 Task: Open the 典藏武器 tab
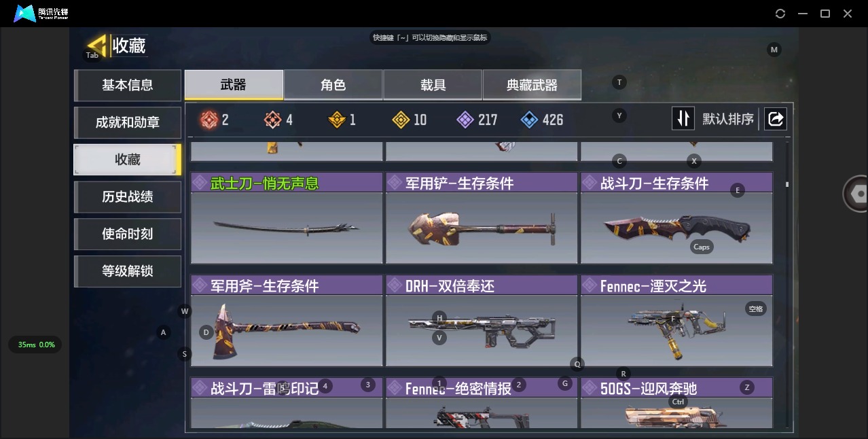[x=532, y=85]
